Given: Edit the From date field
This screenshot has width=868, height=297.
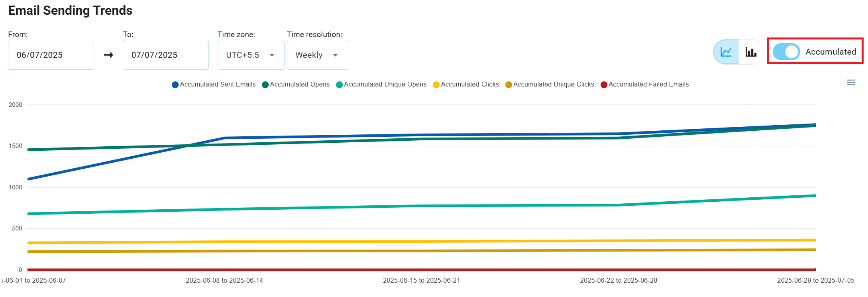Looking at the screenshot, I should click(x=51, y=55).
